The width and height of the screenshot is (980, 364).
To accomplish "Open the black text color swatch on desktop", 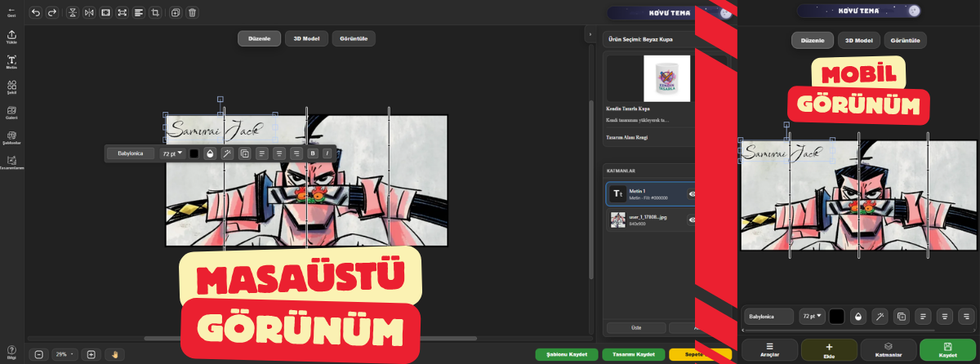I will [194, 153].
